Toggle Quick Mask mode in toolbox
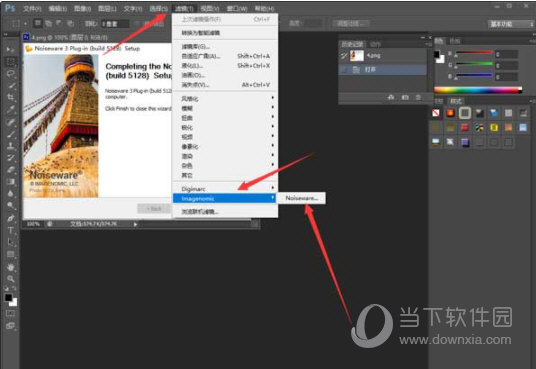 (10, 314)
